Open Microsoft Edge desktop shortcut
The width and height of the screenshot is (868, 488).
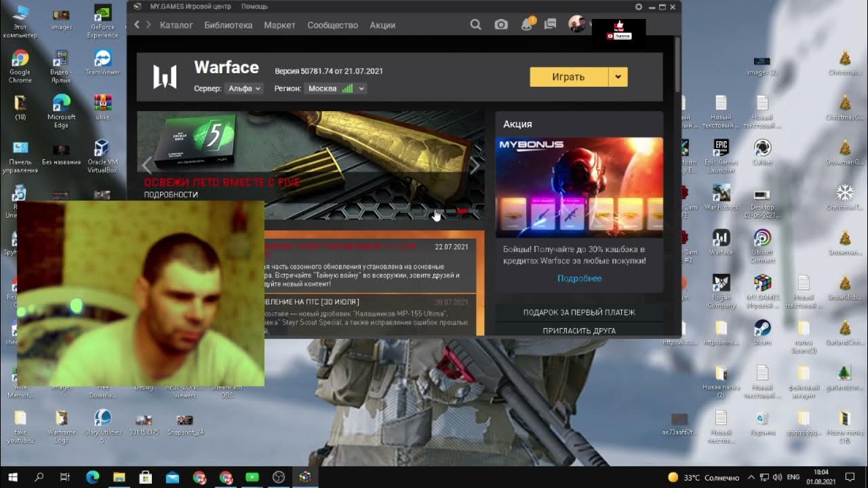[61, 112]
